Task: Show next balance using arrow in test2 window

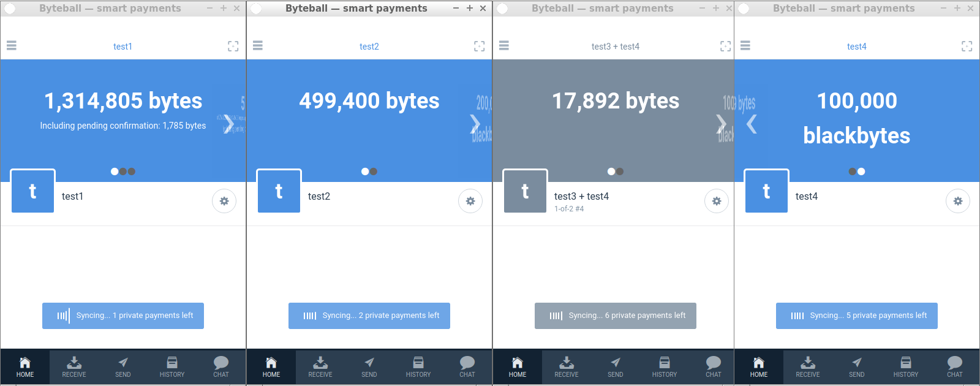Action: point(475,124)
